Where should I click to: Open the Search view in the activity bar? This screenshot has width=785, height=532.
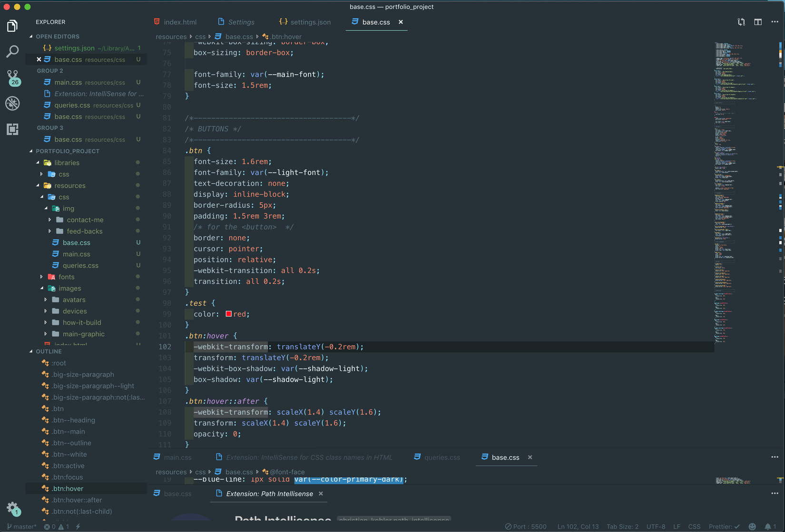pyautogui.click(x=12, y=51)
